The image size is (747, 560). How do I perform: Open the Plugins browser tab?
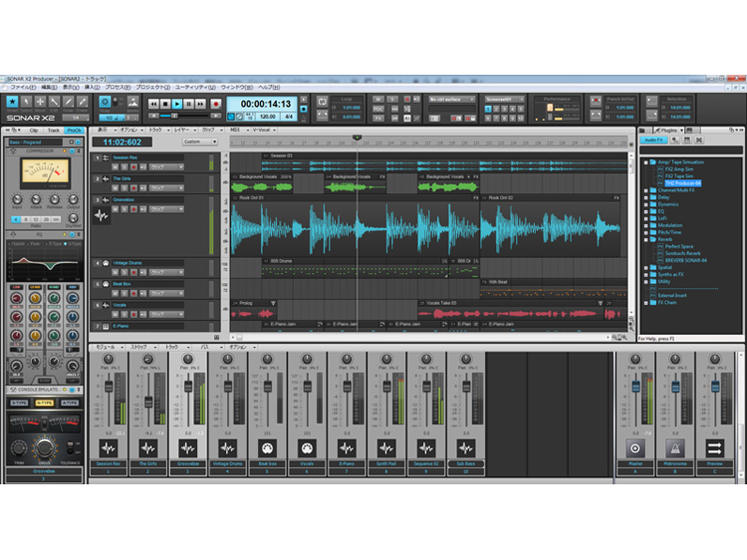[667, 130]
